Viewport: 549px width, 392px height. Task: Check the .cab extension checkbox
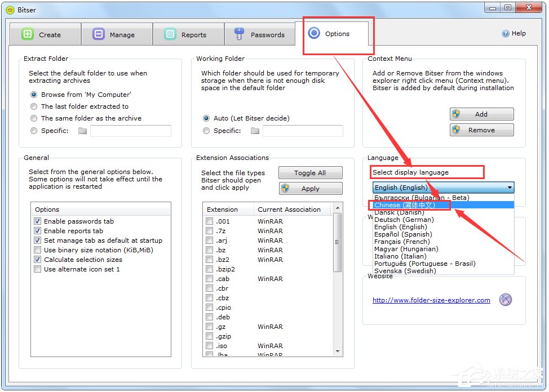209,279
